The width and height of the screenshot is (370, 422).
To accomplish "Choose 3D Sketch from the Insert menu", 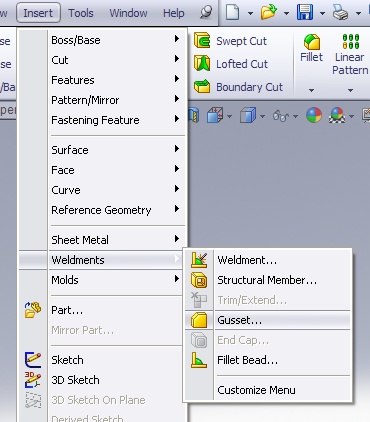I will (x=75, y=380).
